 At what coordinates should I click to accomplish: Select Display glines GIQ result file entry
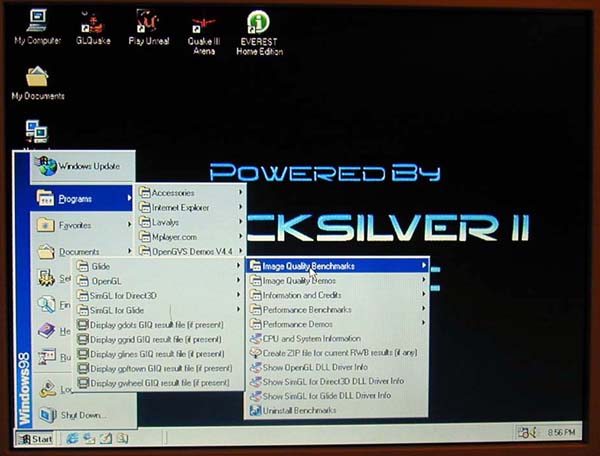pos(158,354)
